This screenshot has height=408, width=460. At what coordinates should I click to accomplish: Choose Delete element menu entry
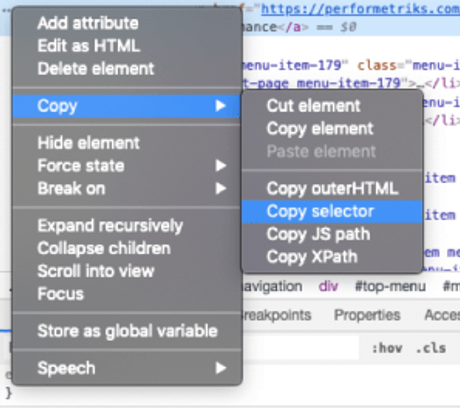point(127,69)
